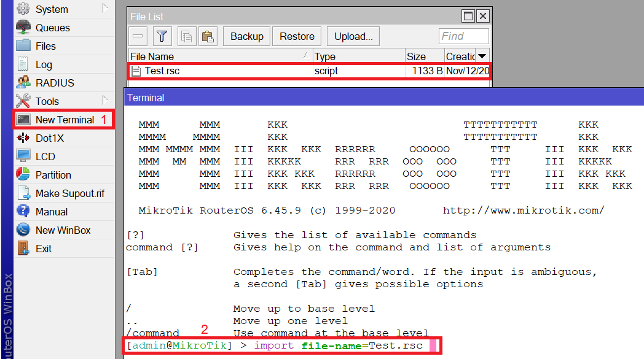Open the RADIUS menu item
The image size is (644, 359).
click(64, 83)
